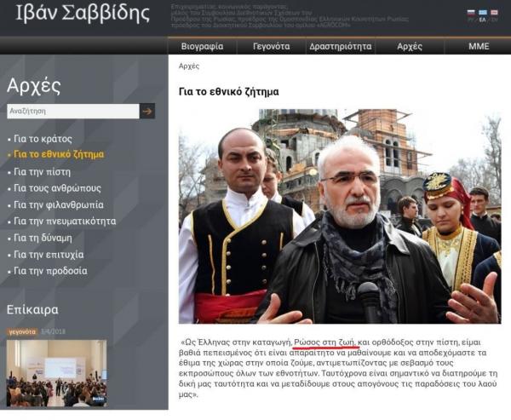Open the MME navigation tab
This screenshot has height=420, width=511.
click(479, 46)
